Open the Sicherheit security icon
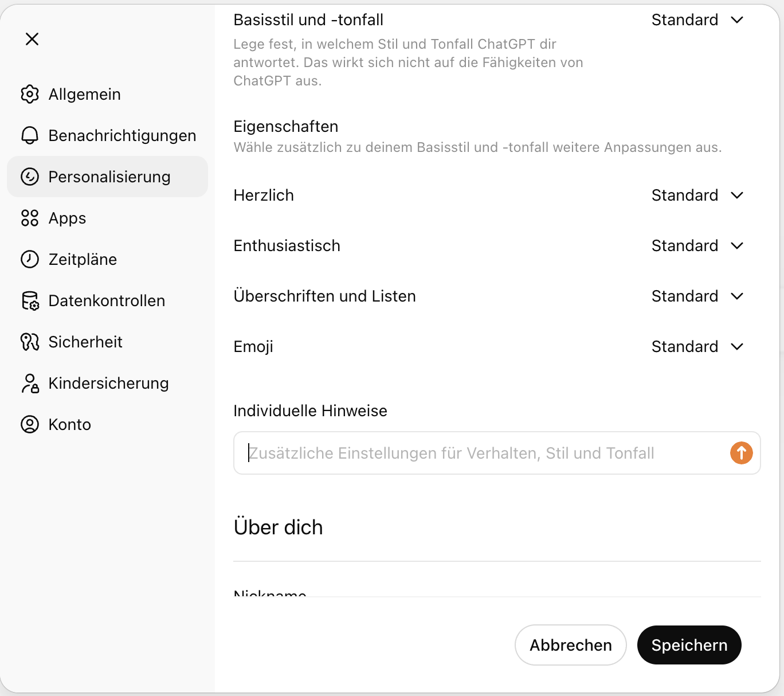The image size is (784, 696). click(x=30, y=342)
